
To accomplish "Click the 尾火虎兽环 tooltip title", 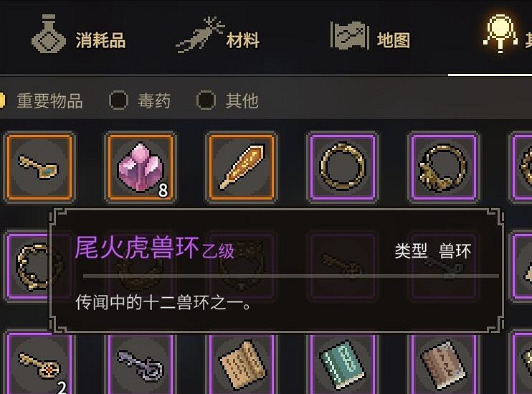I will [137, 248].
